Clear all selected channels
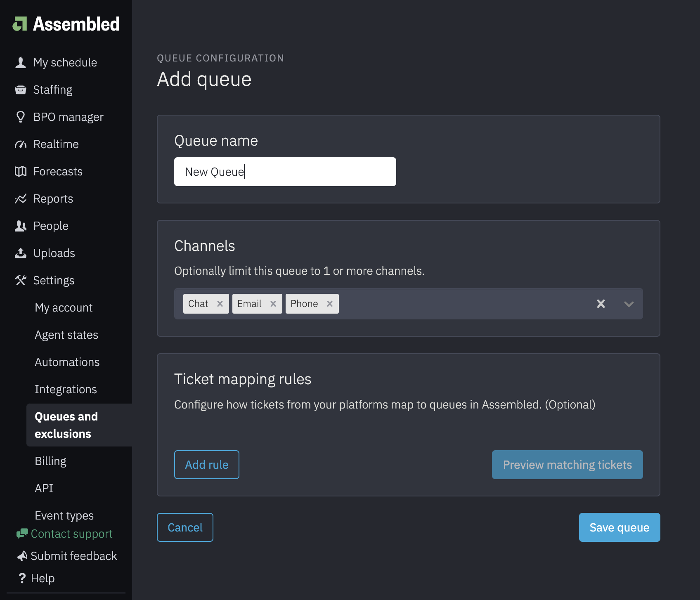 point(601,304)
